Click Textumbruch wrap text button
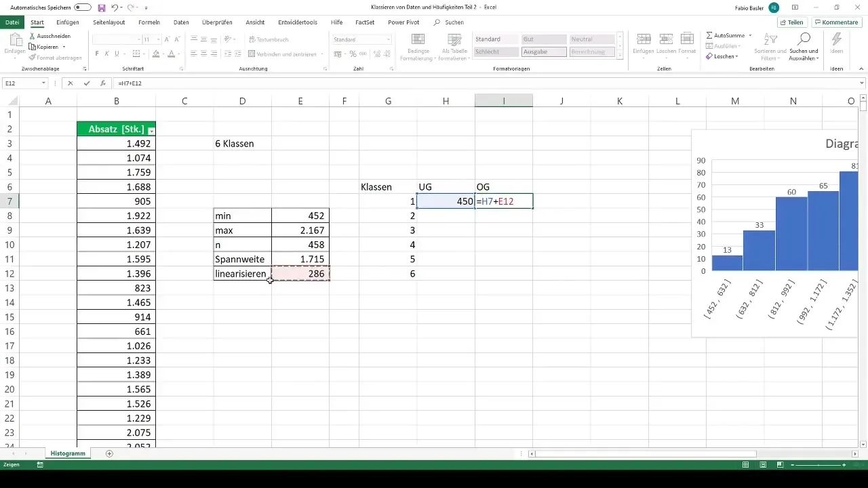This screenshot has width=868, height=488. pos(269,39)
